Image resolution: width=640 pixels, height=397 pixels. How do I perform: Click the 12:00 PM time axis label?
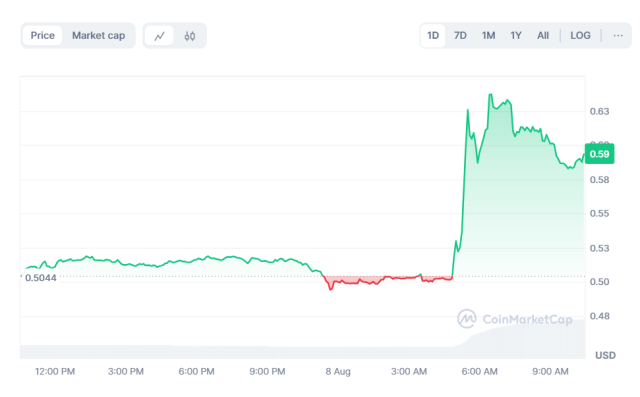point(55,371)
